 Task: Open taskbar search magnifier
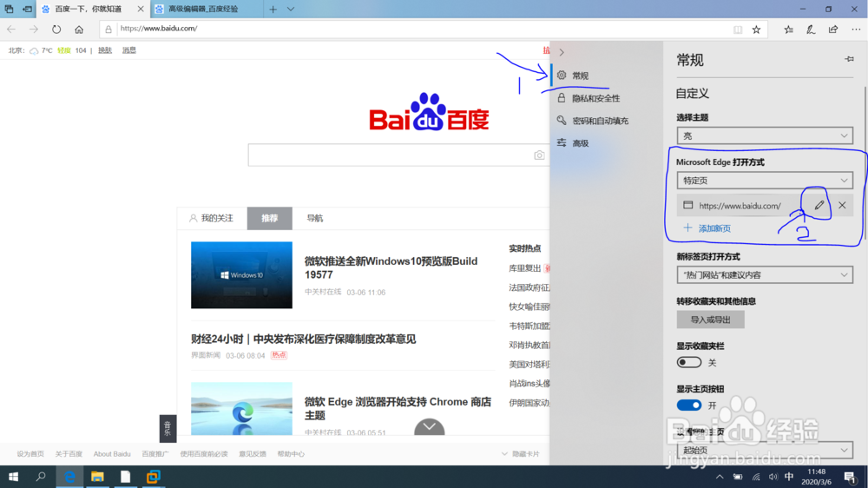tap(41, 477)
